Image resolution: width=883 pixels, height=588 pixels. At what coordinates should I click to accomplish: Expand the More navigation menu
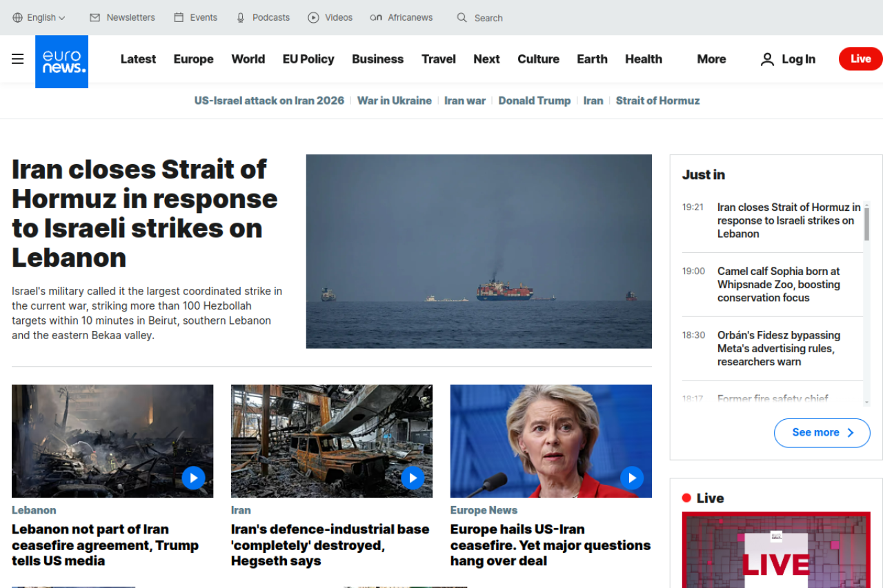[711, 59]
